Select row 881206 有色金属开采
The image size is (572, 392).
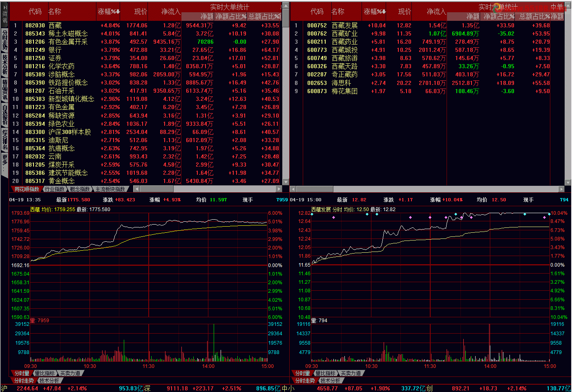click(x=146, y=42)
